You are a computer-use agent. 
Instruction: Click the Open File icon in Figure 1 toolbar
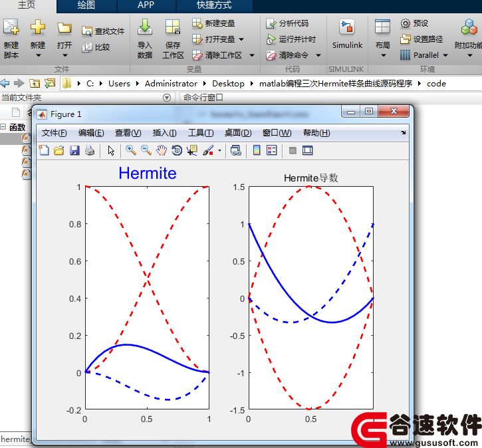coord(59,151)
